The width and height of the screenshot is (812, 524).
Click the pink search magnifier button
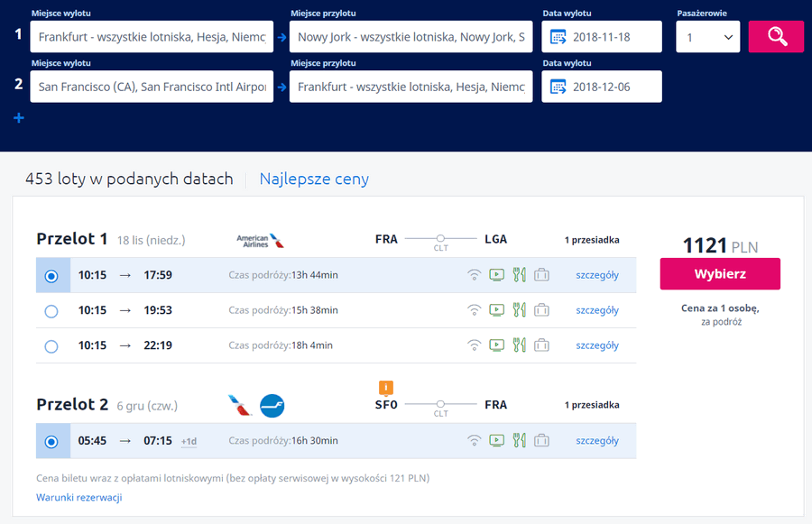(x=776, y=37)
